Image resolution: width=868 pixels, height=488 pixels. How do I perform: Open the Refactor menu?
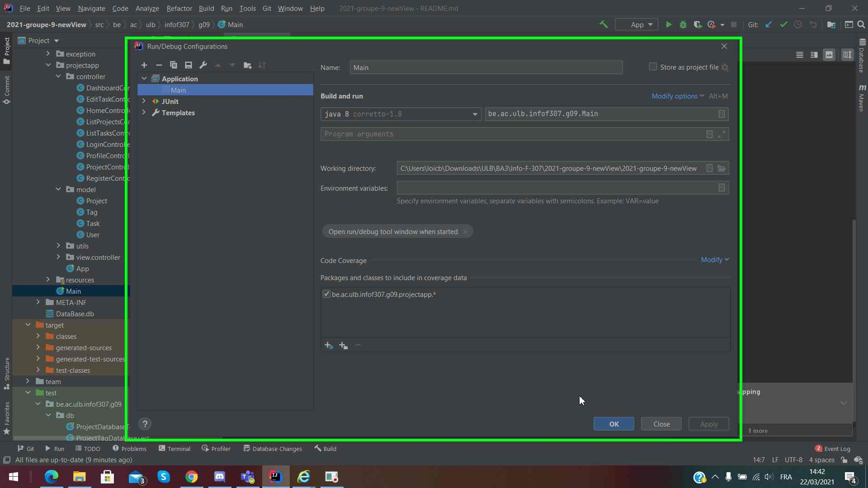[x=179, y=8]
